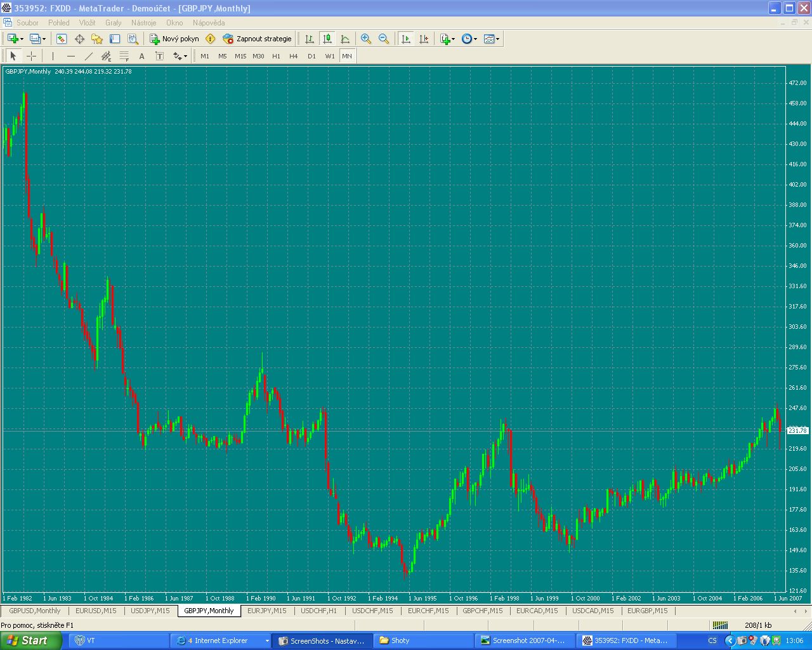Toggle the Data Window crosshair-circle icon
812x650 pixels.
click(79, 39)
